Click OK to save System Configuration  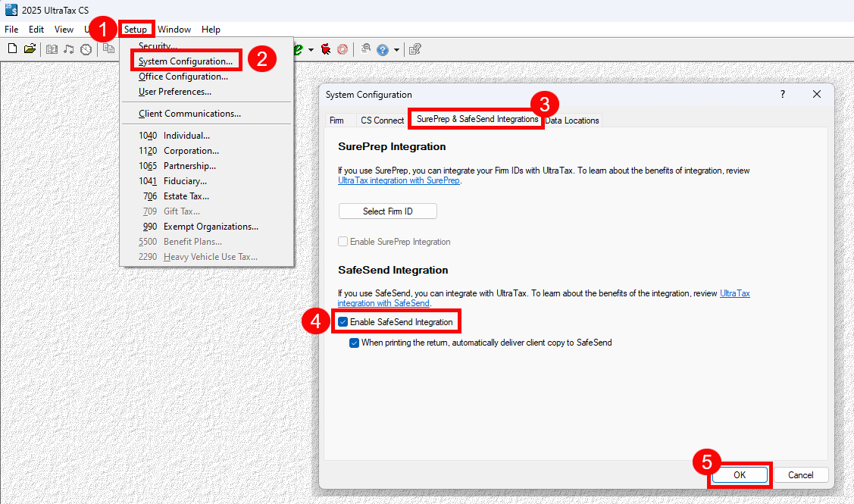tap(740, 474)
